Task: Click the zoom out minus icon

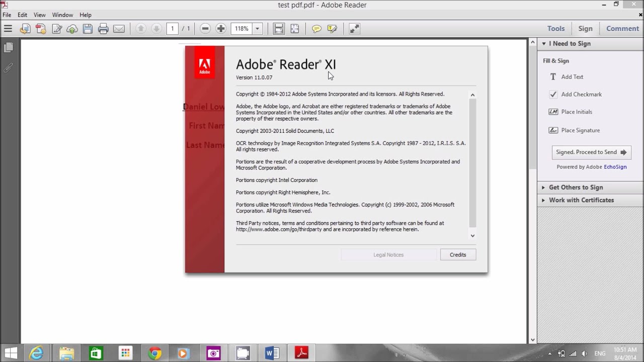Action: [205, 29]
